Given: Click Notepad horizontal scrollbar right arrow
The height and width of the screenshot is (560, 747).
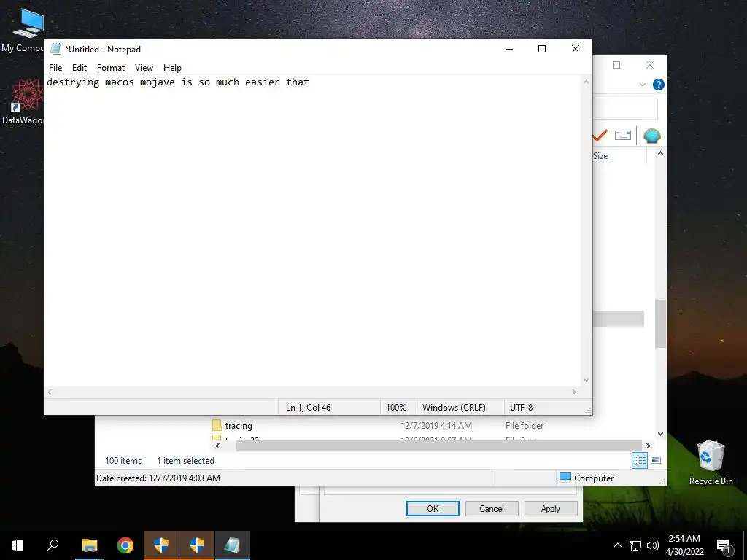Looking at the screenshot, I should click(574, 392).
